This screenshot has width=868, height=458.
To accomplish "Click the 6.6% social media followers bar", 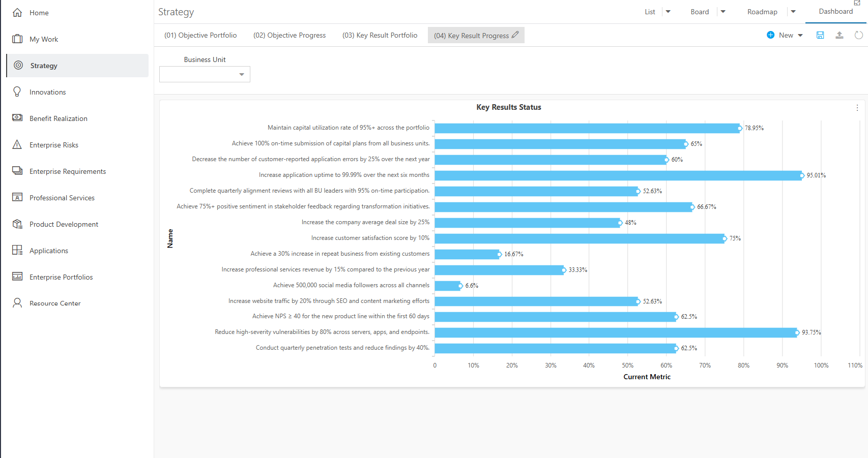I will (448, 286).
